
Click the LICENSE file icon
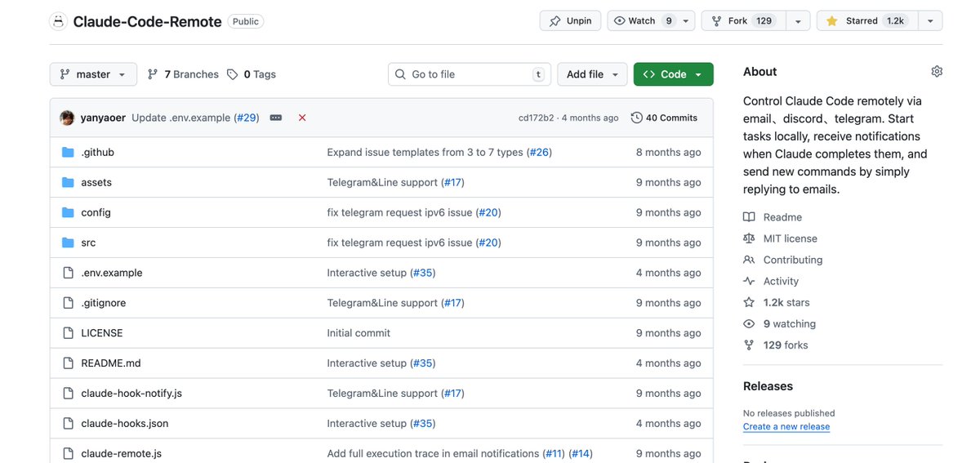[69, 333]
